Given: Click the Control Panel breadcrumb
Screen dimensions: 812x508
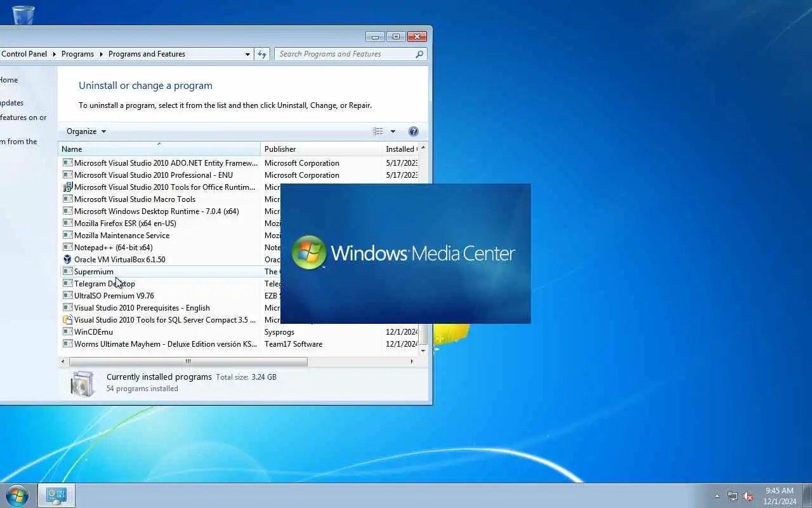Looking at the screenshot, I should [x=24, y=54].
